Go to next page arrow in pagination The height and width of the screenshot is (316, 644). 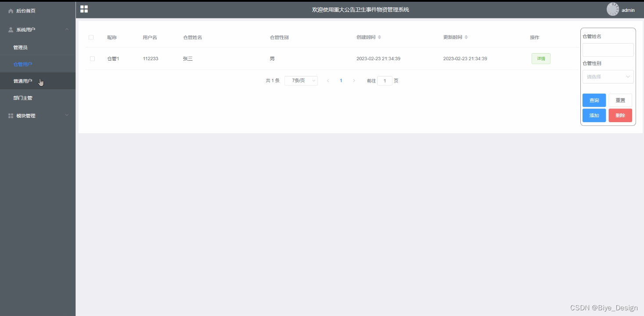coord(354,81)
